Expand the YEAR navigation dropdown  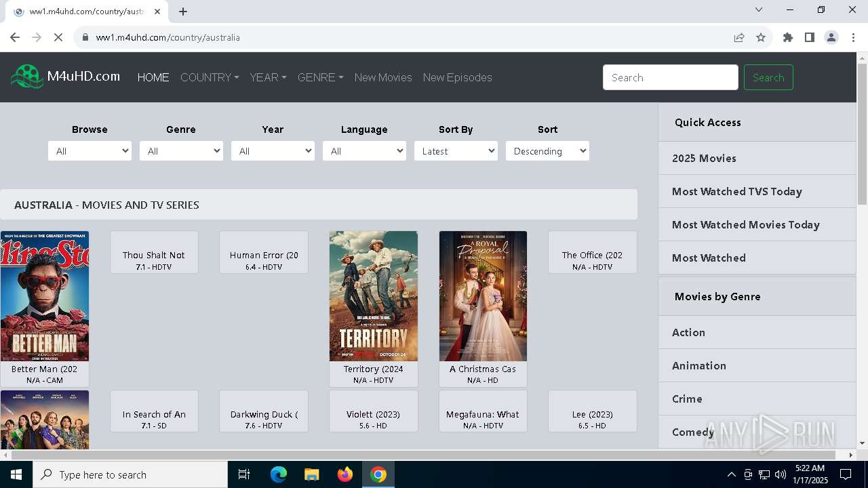coord(268,77)
